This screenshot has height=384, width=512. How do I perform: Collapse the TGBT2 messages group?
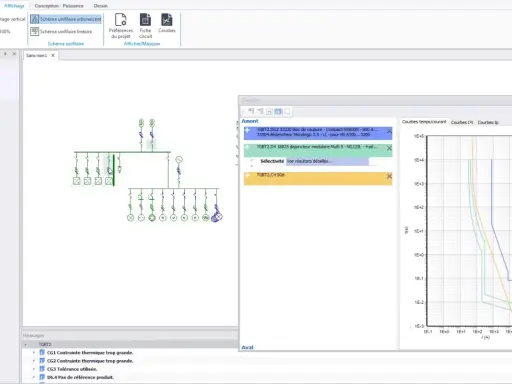(x=26, y=344)
